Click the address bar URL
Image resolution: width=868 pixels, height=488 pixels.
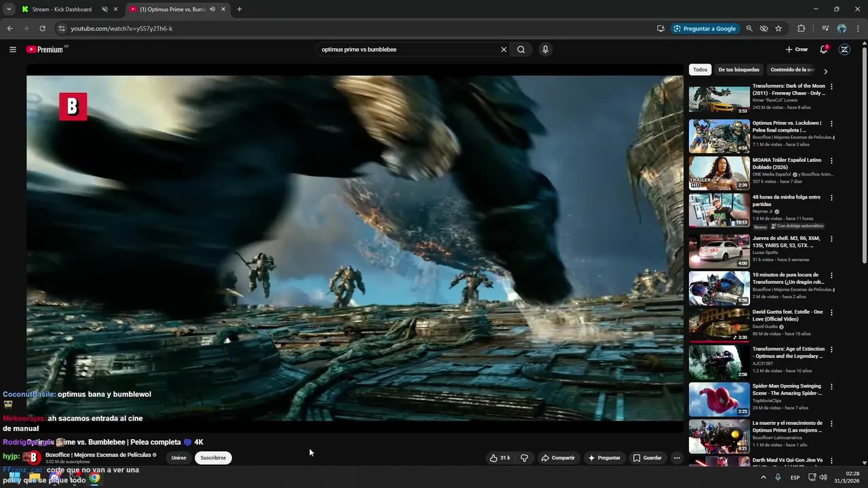pyautogui.click(x=121, y=28)
